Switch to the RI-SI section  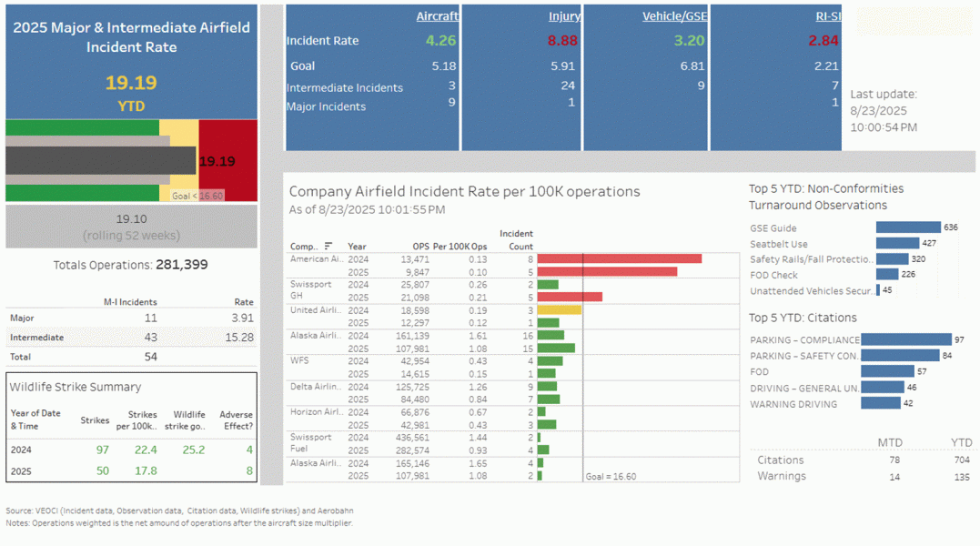[828, 15]
